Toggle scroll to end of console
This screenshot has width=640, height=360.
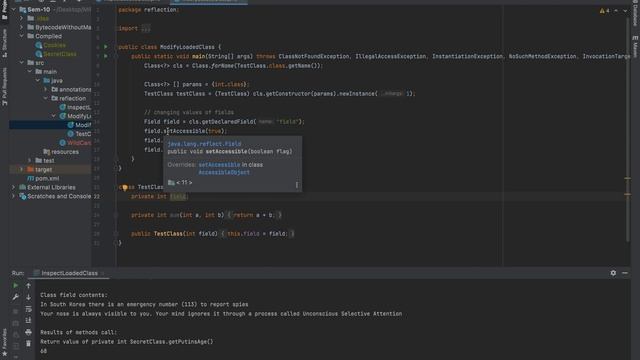28,320
